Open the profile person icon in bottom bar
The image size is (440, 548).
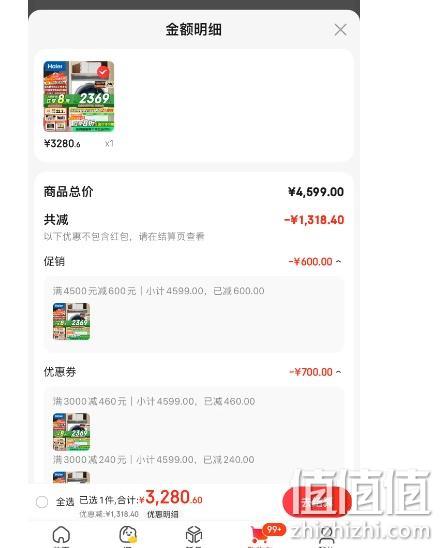(326, 535)
